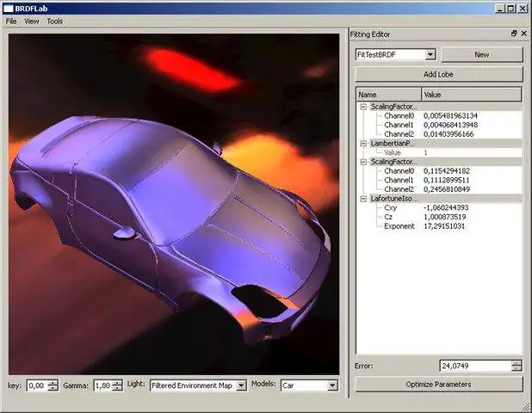Collapse the LafortuneIso tree node
Screen dimensions: 532x413
click(x=363, y=199)
